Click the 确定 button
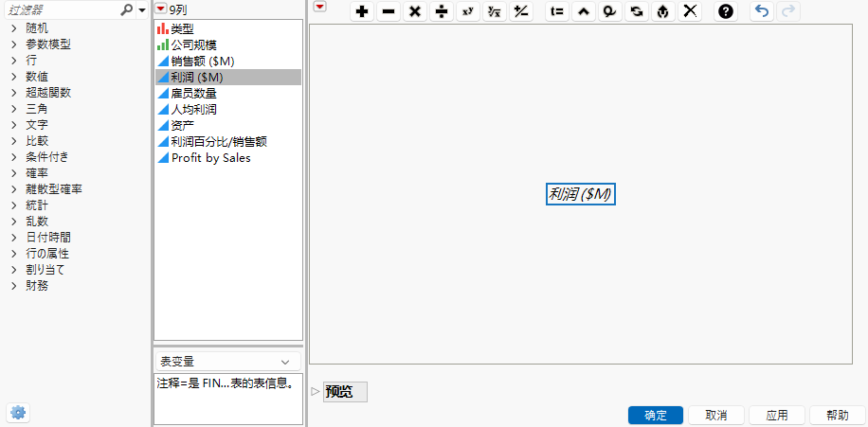The image size is (868, 427). tap(656, 416)
